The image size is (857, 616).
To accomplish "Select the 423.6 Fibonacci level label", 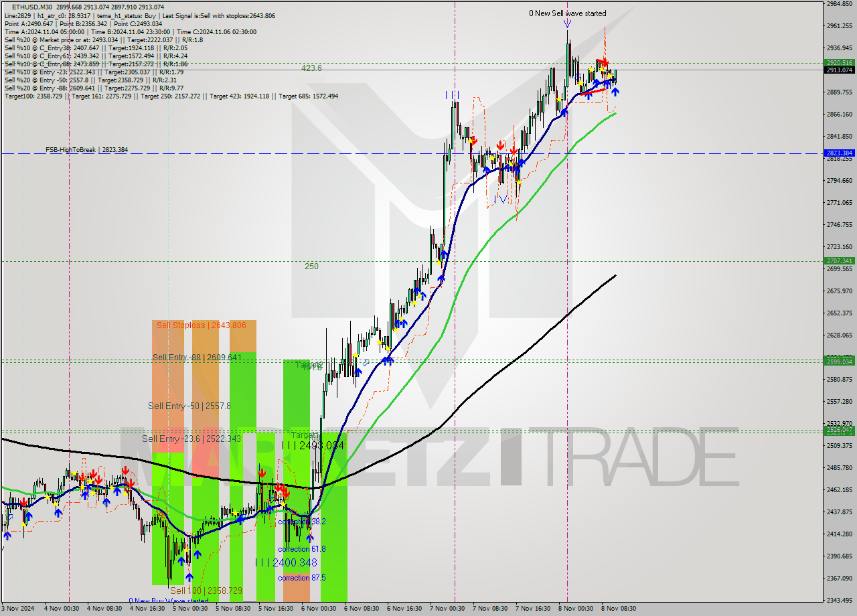I will (x=311, y=68).
